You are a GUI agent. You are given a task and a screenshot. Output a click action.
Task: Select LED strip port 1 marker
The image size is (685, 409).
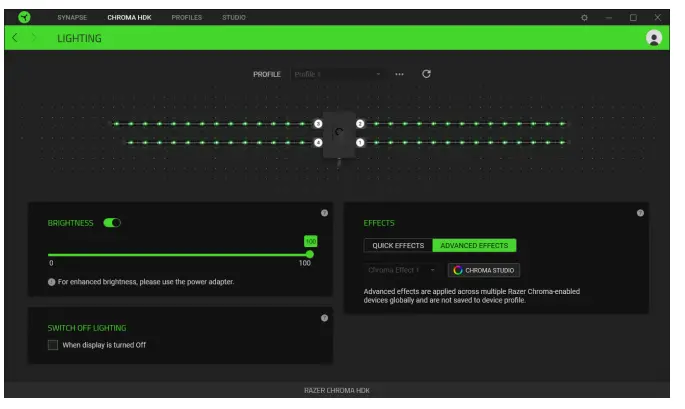(x=360, y=143)
